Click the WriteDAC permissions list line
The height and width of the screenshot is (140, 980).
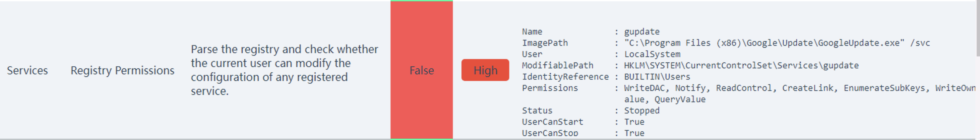click(x=800, y=88)
